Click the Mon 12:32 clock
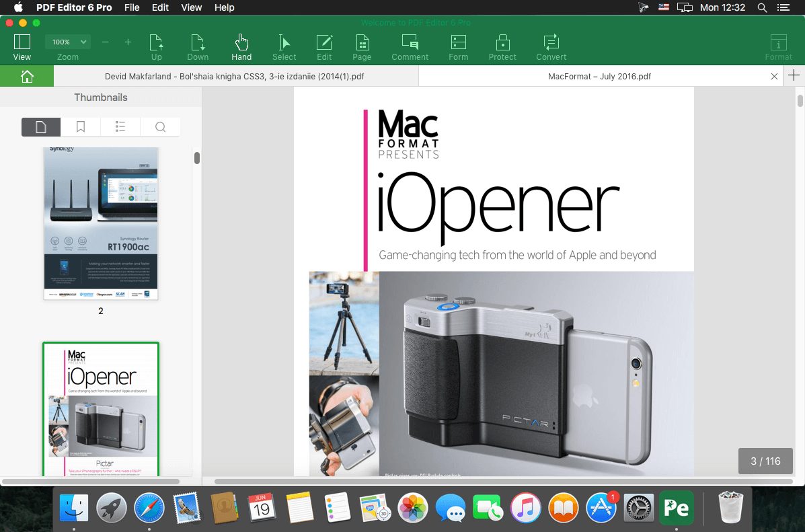The height and width of the screenshot is (532, 805). tap(722, 7)
